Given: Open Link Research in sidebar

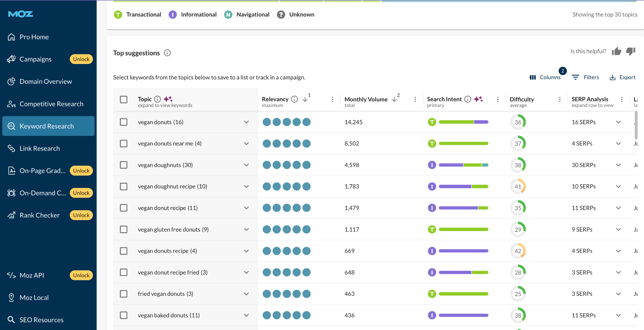Looking at the screenshot, I should 48,148.
